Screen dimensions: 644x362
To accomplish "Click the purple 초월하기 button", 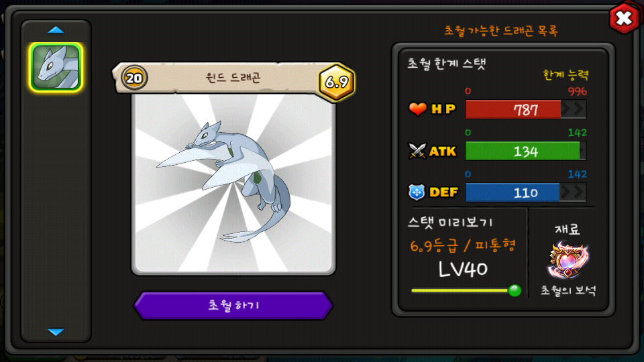I will [233, 306].
